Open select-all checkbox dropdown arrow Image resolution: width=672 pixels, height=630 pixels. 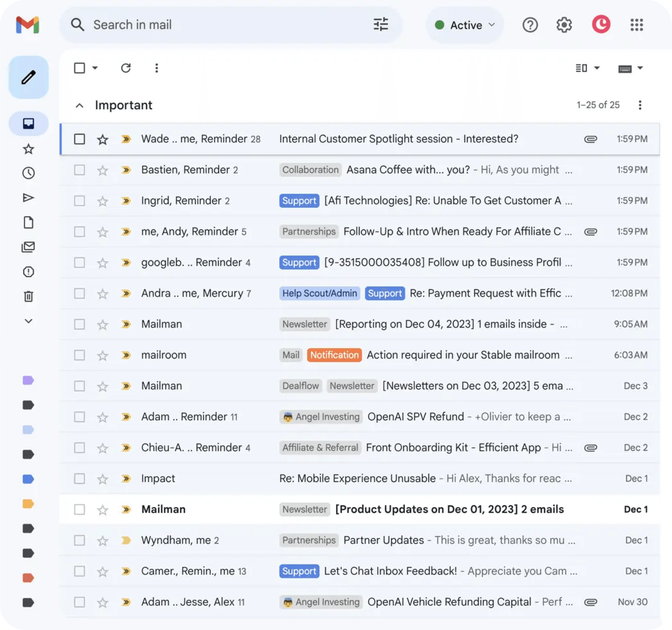click(x=95, y=68)
